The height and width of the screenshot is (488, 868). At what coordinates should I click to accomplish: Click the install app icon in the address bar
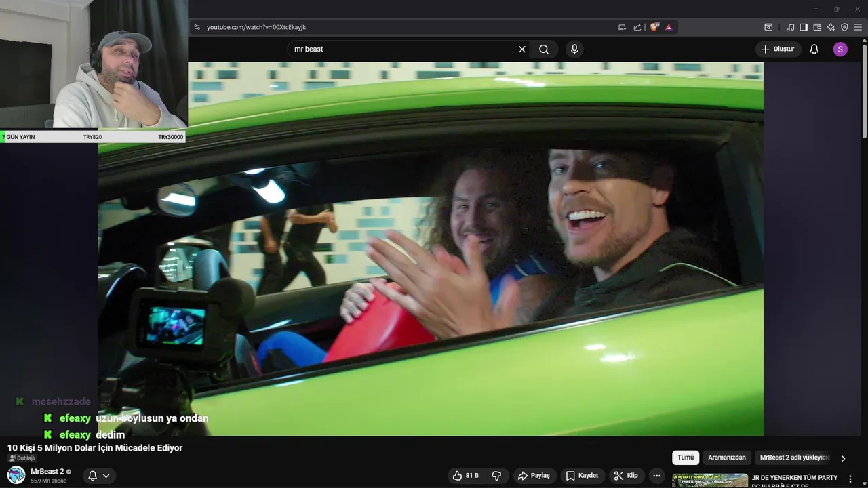point(622,27)
